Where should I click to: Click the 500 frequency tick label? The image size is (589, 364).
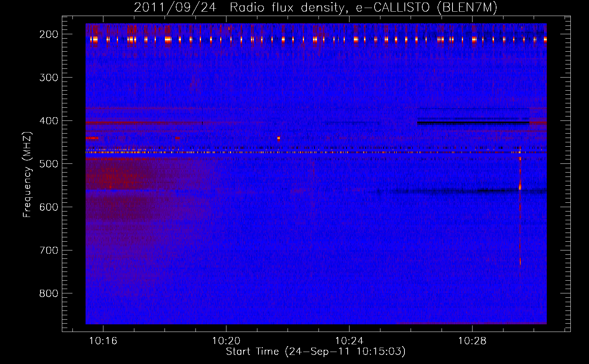click(48, 164)
